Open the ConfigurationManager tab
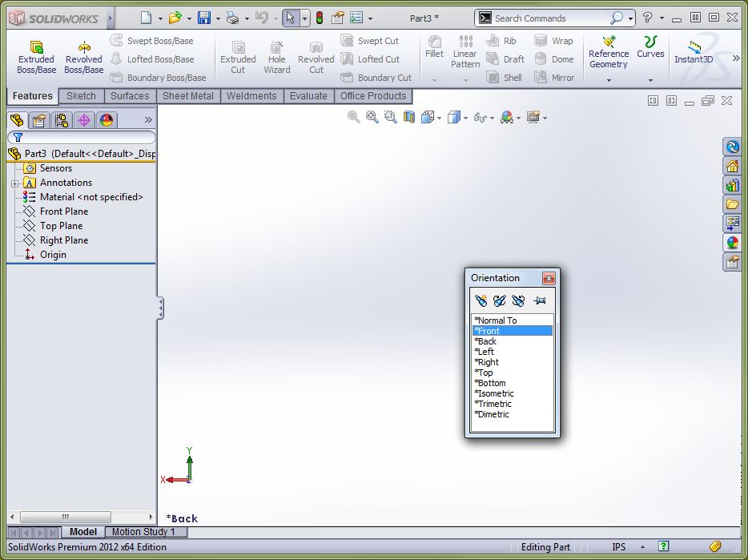 (x=62, y=120)
